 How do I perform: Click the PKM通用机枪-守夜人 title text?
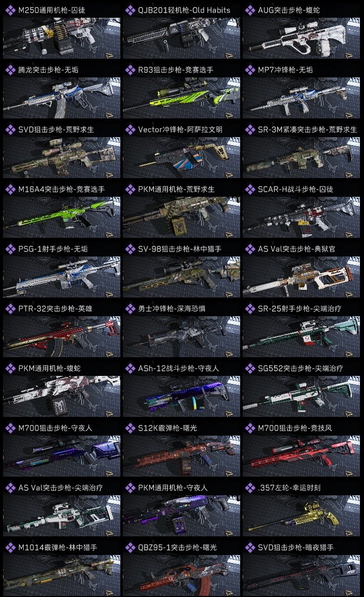pyautogui.click(x=173, y=488)
